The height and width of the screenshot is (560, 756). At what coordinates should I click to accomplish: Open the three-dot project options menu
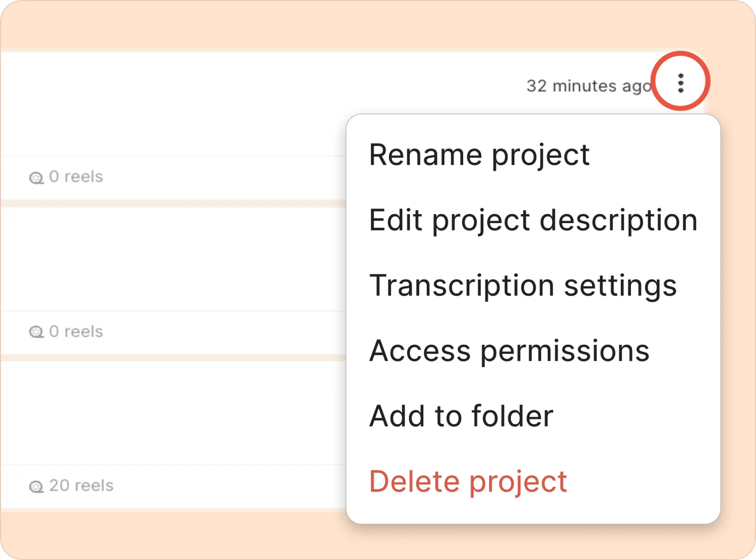pyautogui.click(x=680, y=83)
